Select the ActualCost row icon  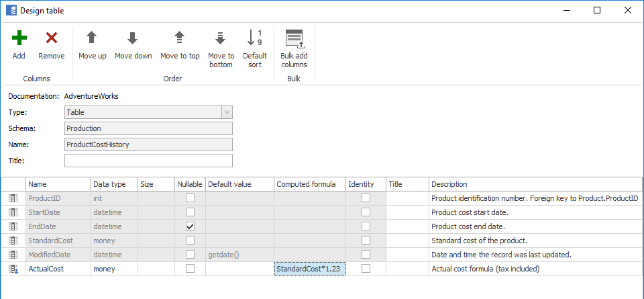point(13,269)
